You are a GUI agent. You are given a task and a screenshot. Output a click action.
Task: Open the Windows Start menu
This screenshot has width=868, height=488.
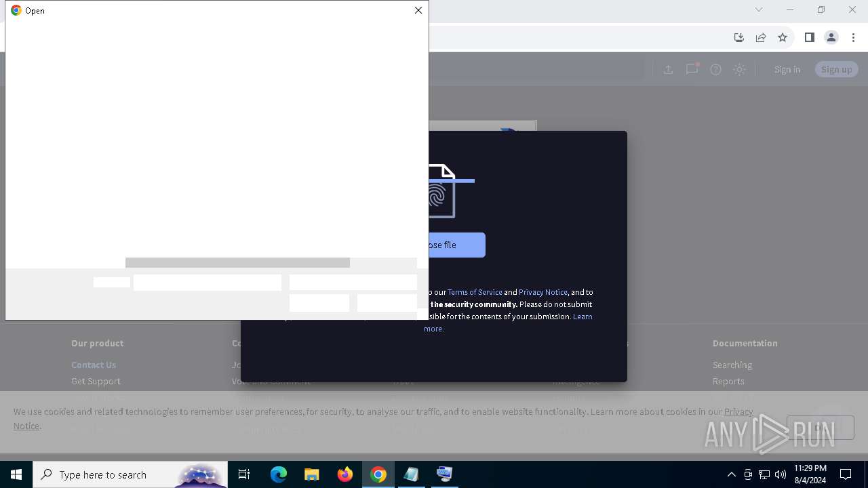16,474
